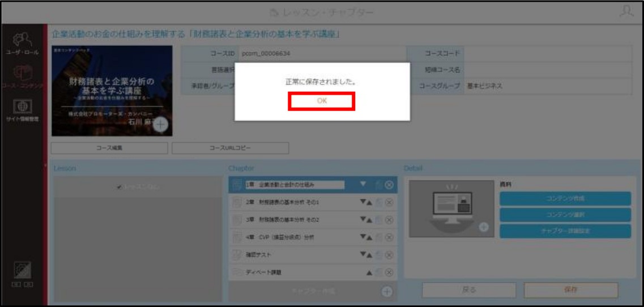This screenshot has height=307, width=644.
Task: Click the 戻る button
Action: pos(468,290)
